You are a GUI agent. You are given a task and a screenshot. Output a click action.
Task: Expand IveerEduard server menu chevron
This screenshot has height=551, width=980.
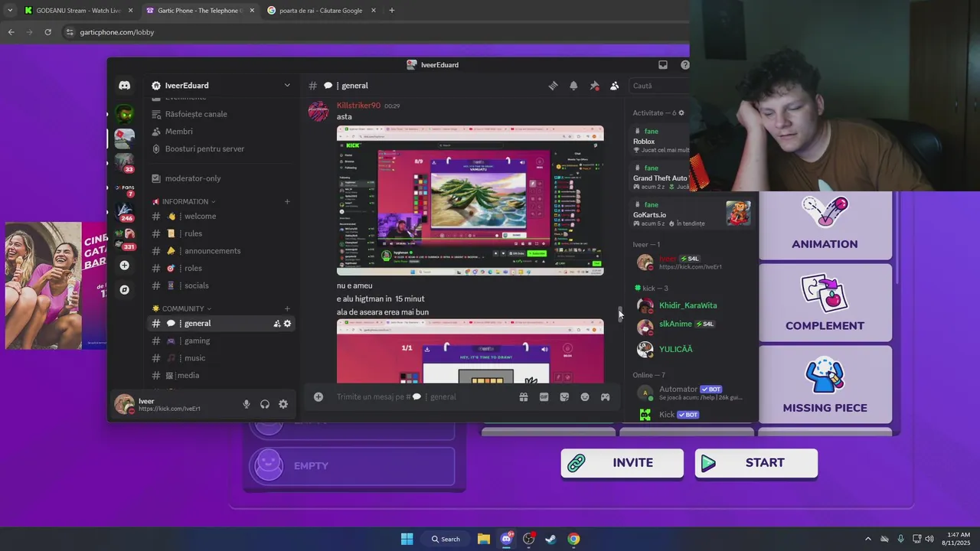pyautogui.click(x=287, y=85)
